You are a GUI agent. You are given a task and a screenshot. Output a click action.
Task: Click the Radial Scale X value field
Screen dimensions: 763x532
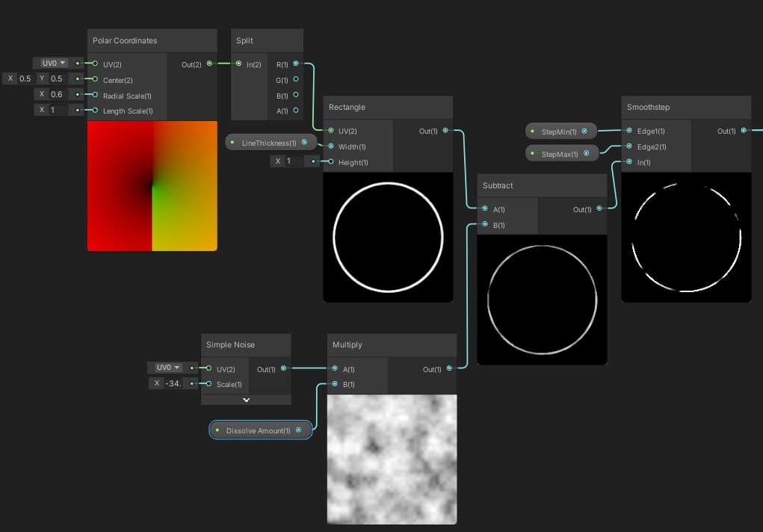point(58,95)
